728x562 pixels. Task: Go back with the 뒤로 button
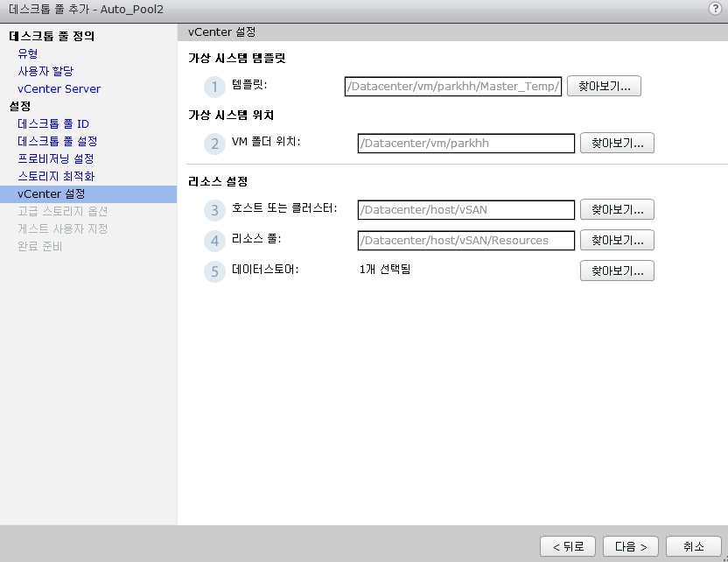click(568, 546)
